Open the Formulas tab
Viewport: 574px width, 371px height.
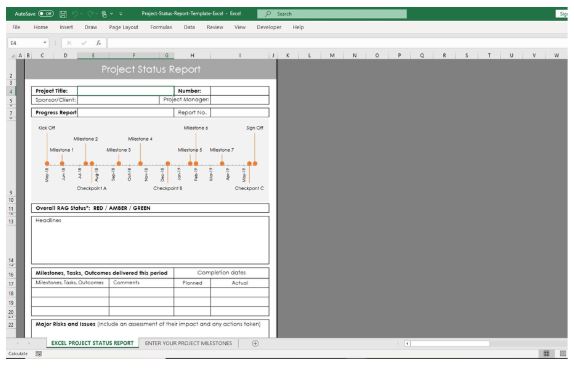click(161, 27)
